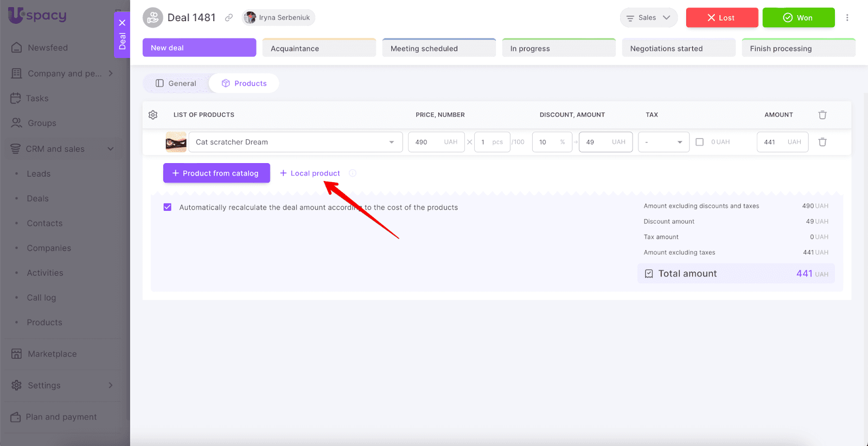Open the Tax rate dropdown
Screen dimensions: 868x446
pyautogui.click(x=663, y=142)
